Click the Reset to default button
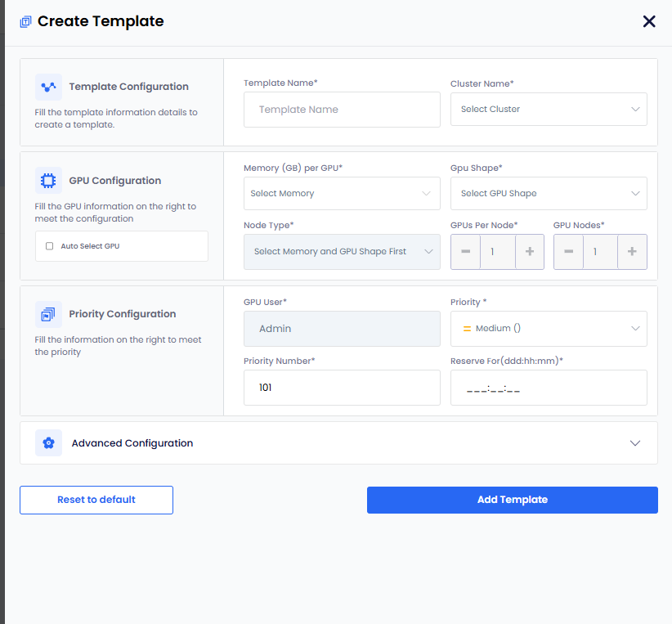This screenshot has height=624, width=672. coord(96,500)
